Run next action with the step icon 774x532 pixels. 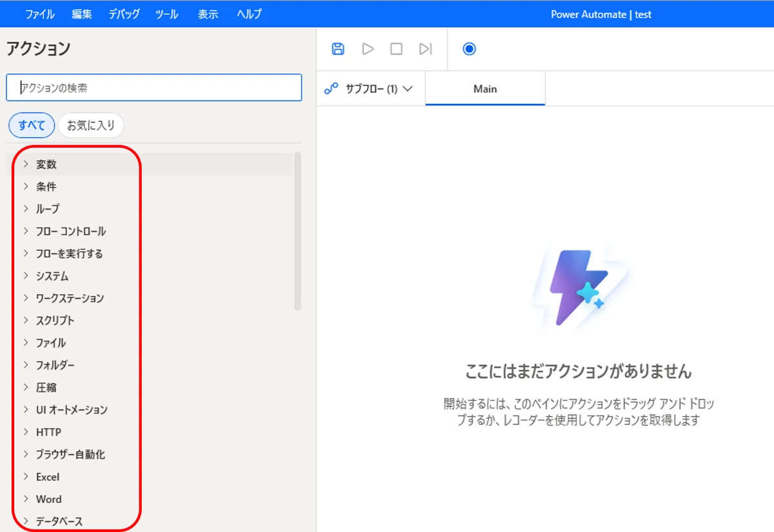425,49
